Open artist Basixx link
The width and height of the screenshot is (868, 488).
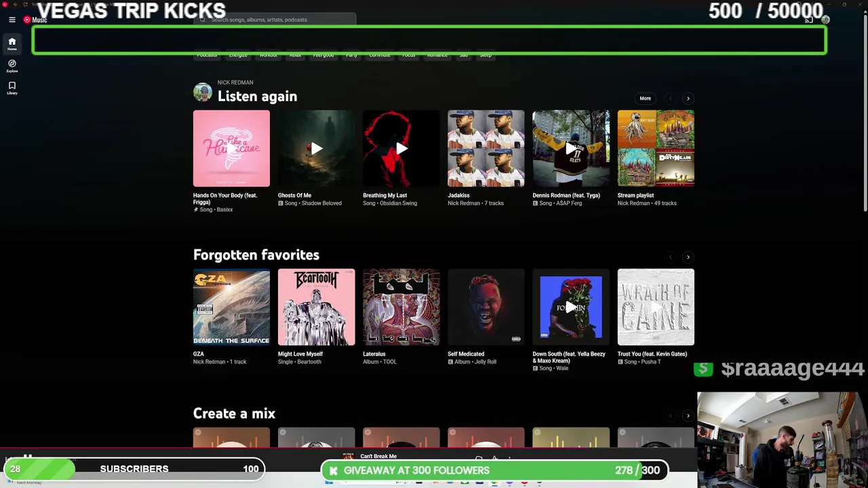[224, 209]
